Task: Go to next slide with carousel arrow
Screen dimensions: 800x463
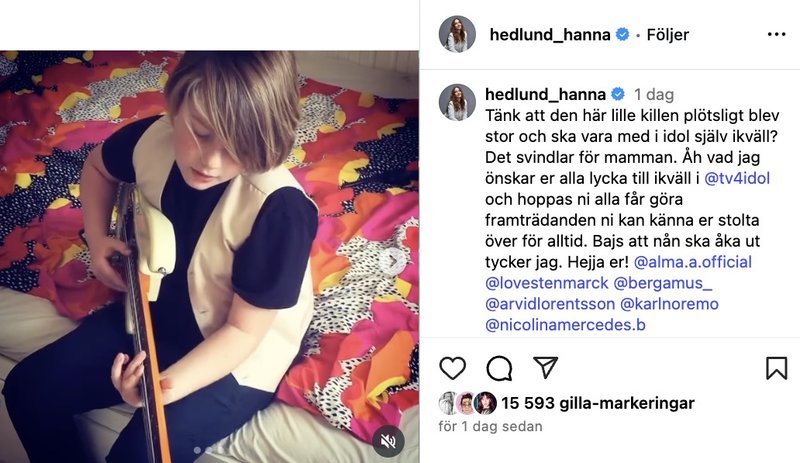Action: pyautogui.click(x=393, y=261)
